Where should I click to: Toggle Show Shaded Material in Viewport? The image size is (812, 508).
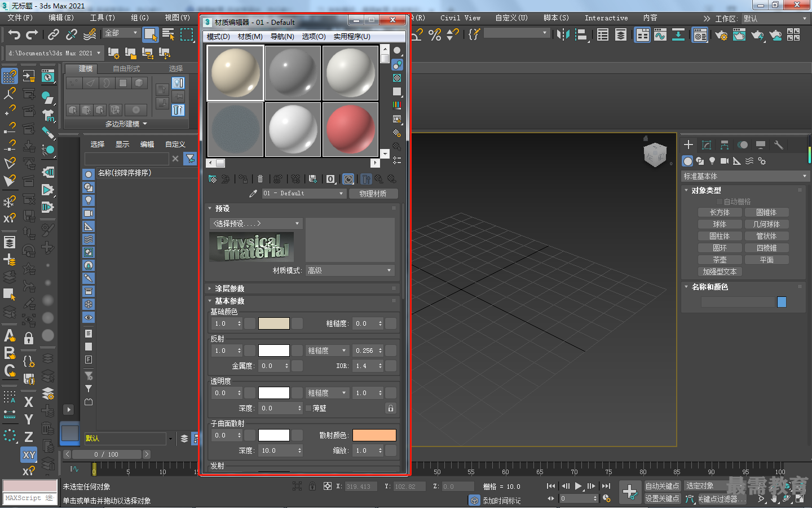pyautogui.click(x=349, y=179)
